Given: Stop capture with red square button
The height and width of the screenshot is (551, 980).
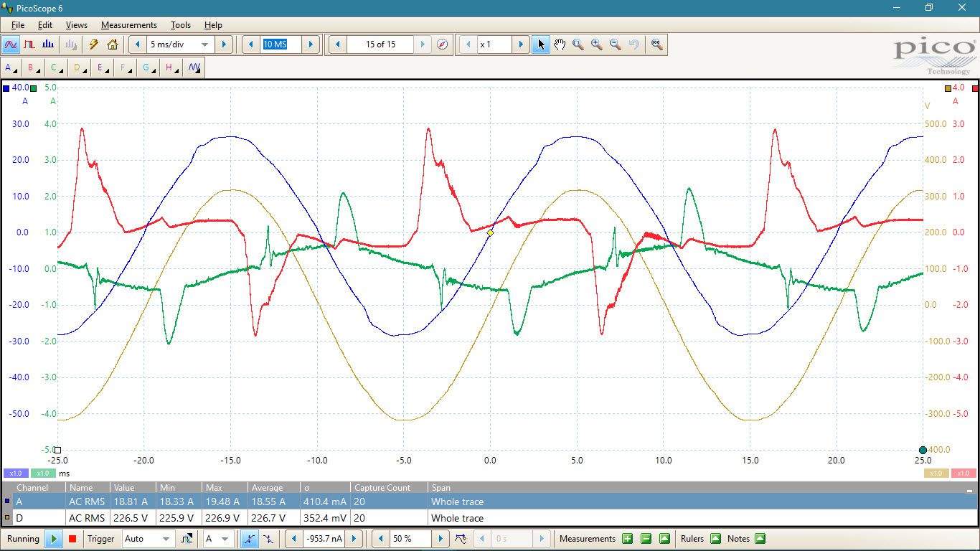Looking at the screenshot, I should click(x=72, y=539).
